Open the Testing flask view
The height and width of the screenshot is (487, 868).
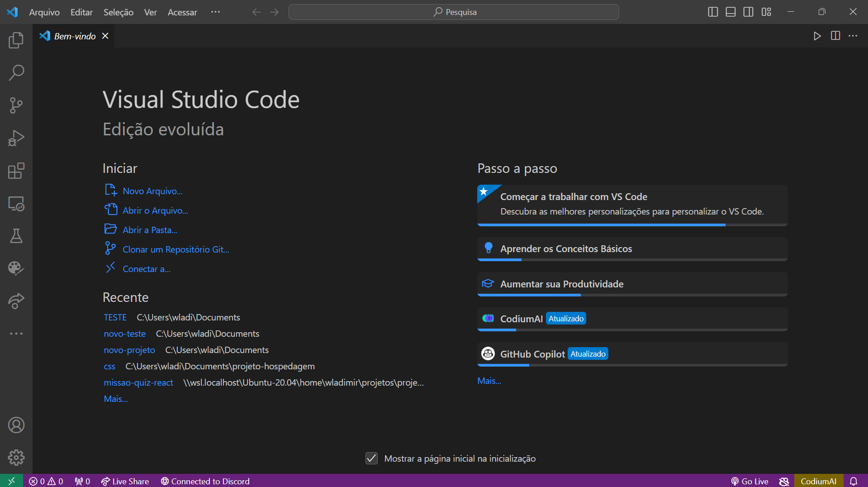pos(16,236)
